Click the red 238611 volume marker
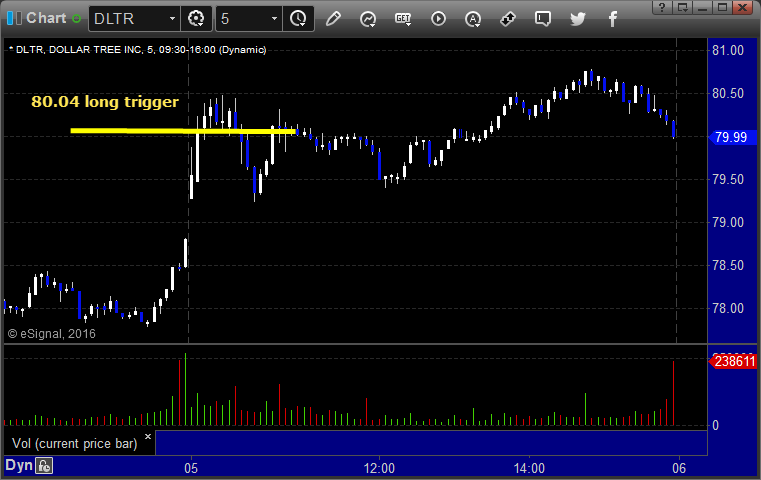 point(733,362)
